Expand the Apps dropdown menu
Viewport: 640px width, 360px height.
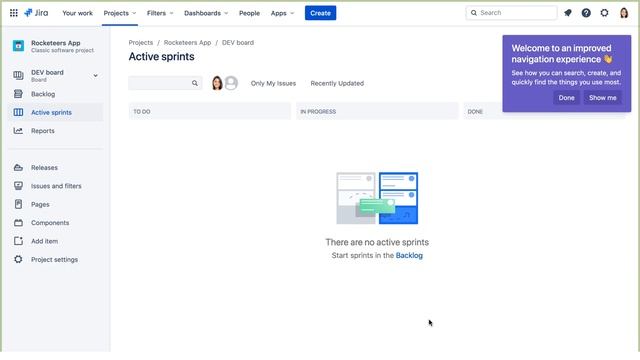tap(282, 13)
